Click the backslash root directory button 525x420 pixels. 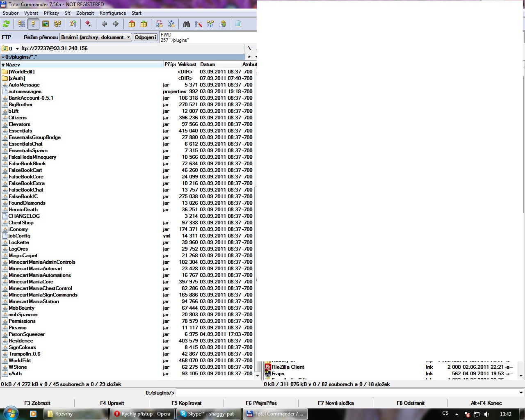pyautogui.click(x=249, y=48)
